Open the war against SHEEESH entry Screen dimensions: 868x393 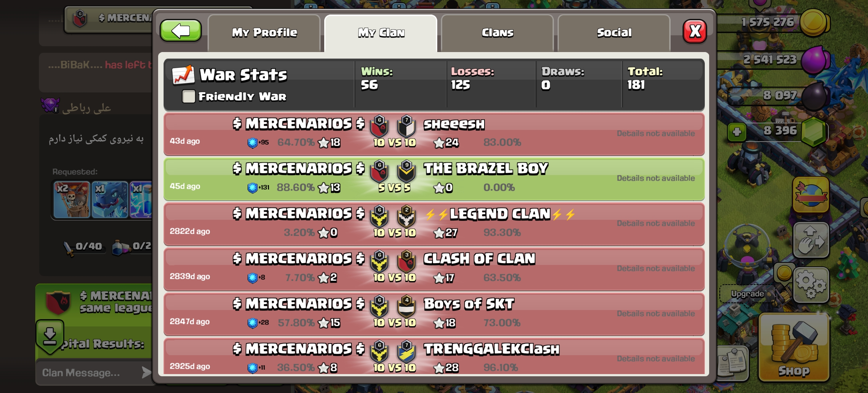pos(434,134)
